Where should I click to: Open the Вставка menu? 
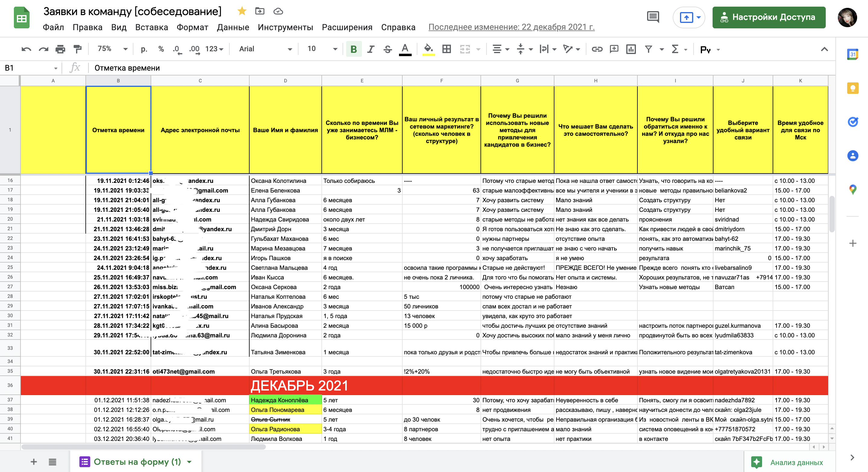click(151, 27)
